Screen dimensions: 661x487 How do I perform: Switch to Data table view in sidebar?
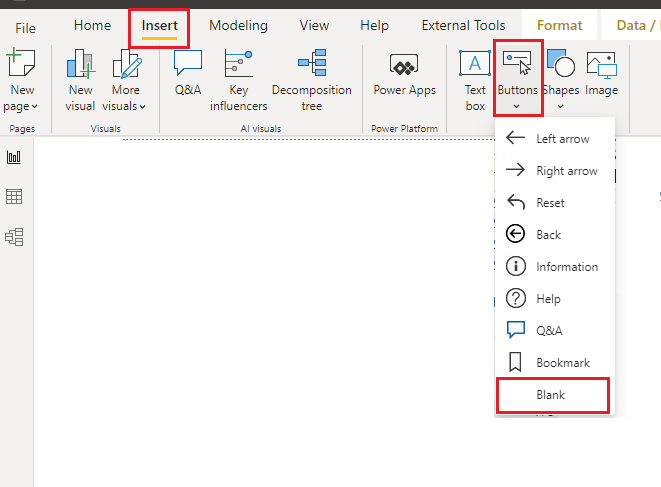pyautogui.click(x=14, y=196)
